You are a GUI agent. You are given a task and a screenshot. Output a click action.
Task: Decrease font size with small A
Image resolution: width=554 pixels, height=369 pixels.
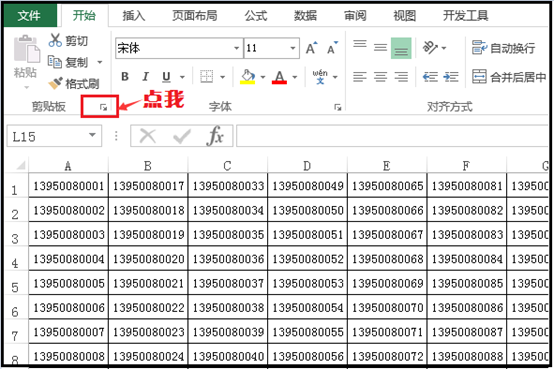pos(332,48)
